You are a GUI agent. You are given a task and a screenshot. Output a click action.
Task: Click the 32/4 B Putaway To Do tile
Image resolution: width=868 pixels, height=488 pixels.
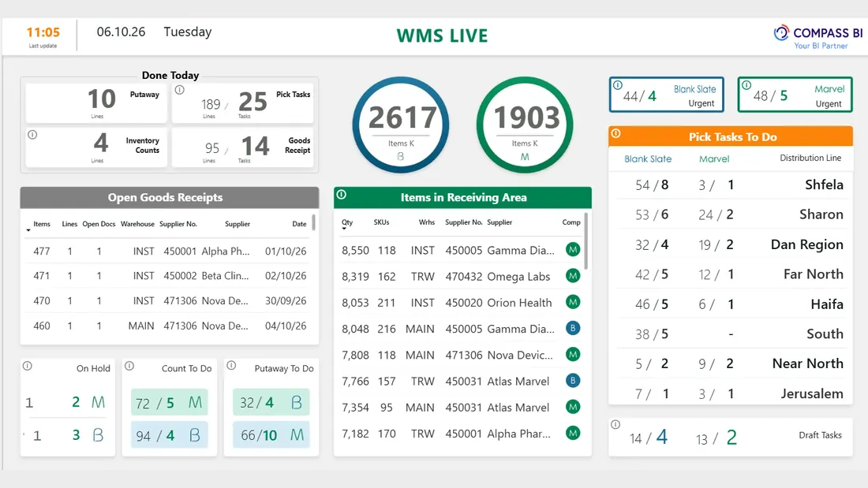(271, 402)
